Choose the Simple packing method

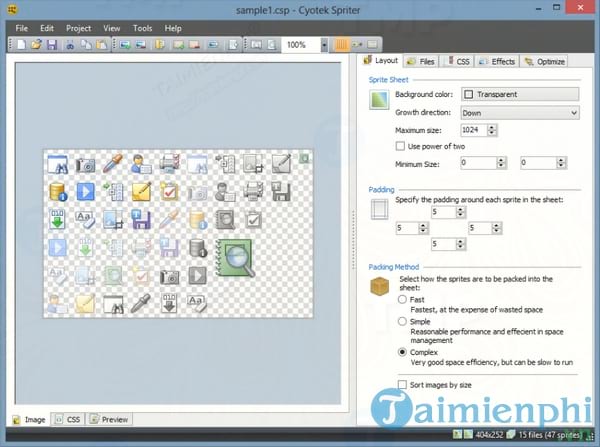click(403, 322)
